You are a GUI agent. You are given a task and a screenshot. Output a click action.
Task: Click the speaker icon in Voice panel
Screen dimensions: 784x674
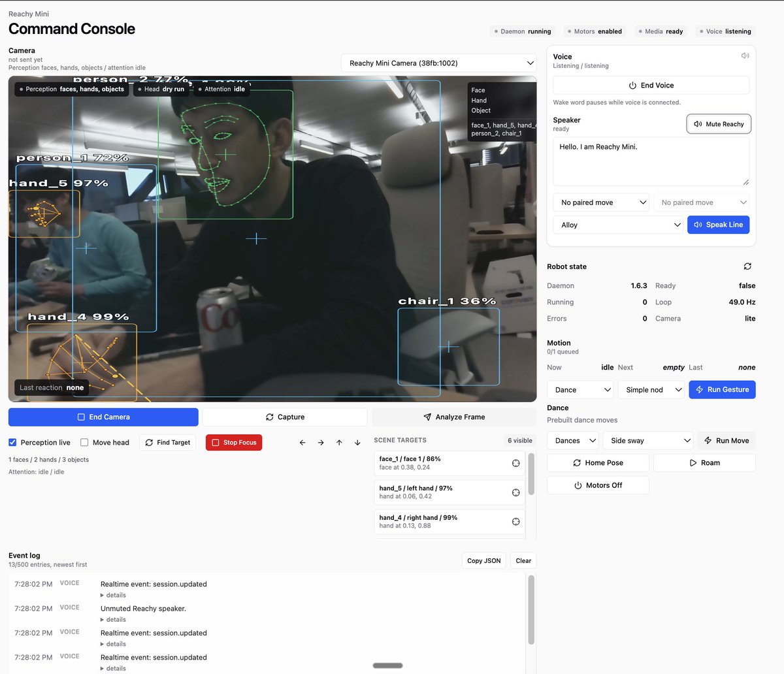click(745, 56)
